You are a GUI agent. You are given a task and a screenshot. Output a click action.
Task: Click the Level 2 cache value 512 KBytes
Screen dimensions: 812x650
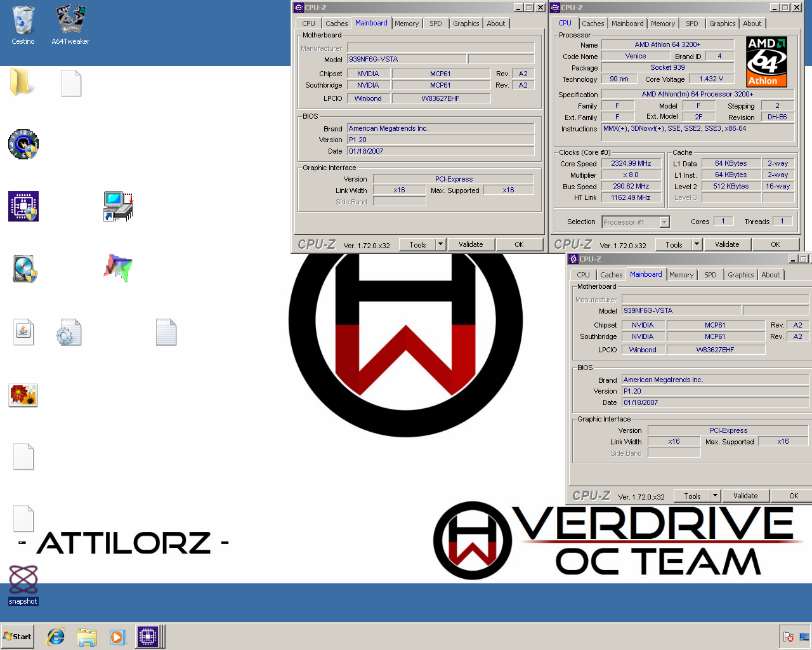731,186
